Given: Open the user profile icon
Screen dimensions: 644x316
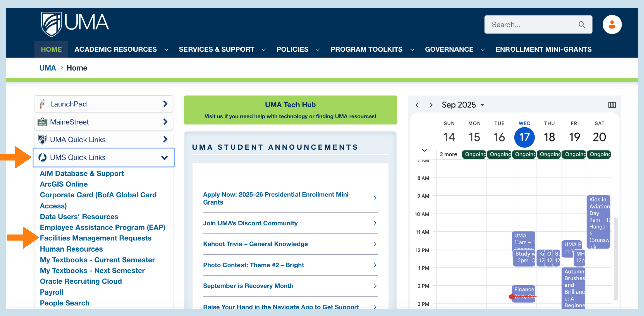Looking at the screenshot, I should [612, 24].
